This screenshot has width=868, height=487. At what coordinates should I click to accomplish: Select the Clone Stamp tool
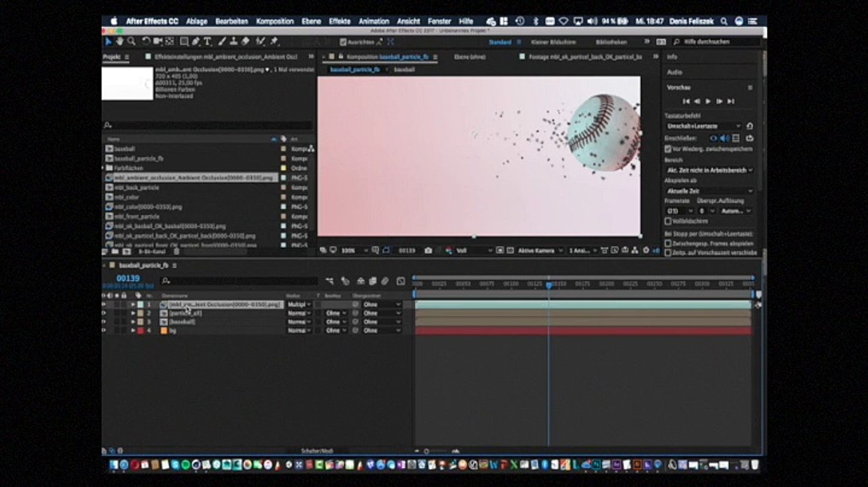pyautogui.click(x=233, y=42)
